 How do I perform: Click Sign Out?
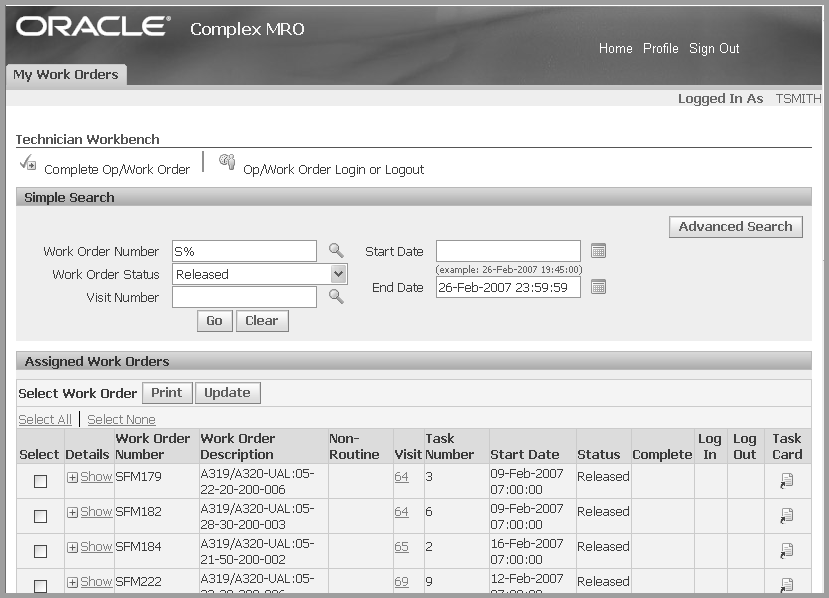(714, 48)
